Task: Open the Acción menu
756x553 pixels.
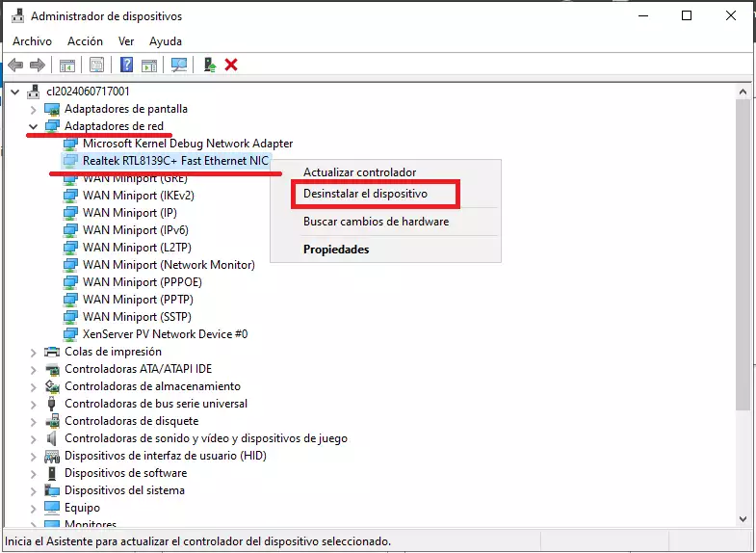Action: pyautogui.click(x=85, y=41)
